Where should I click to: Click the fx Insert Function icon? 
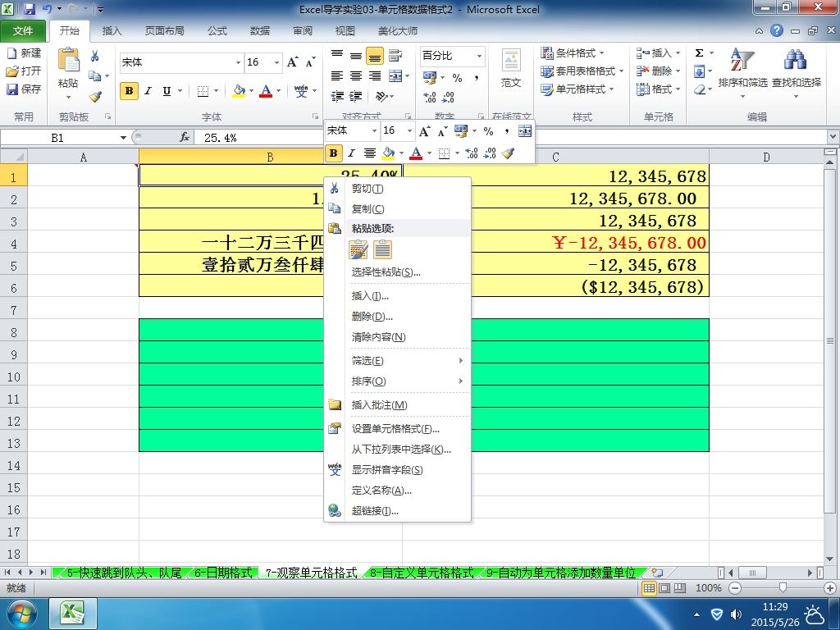(185, 138)
